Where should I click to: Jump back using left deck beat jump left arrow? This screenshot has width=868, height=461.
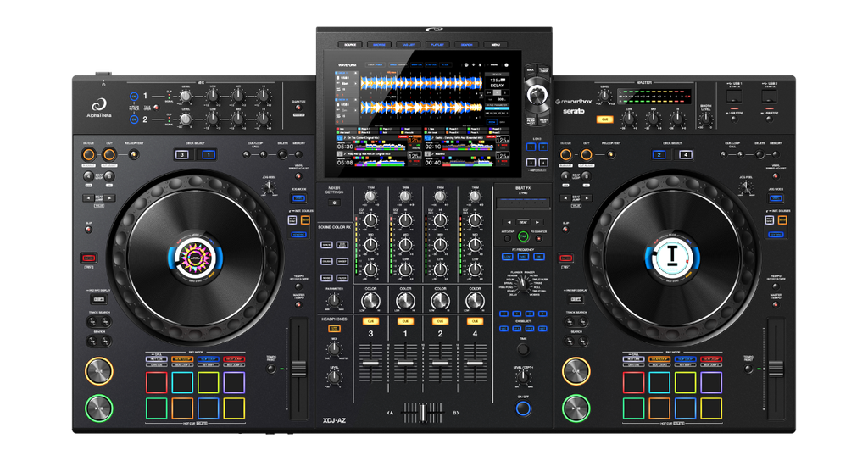[x=88, y=197]
